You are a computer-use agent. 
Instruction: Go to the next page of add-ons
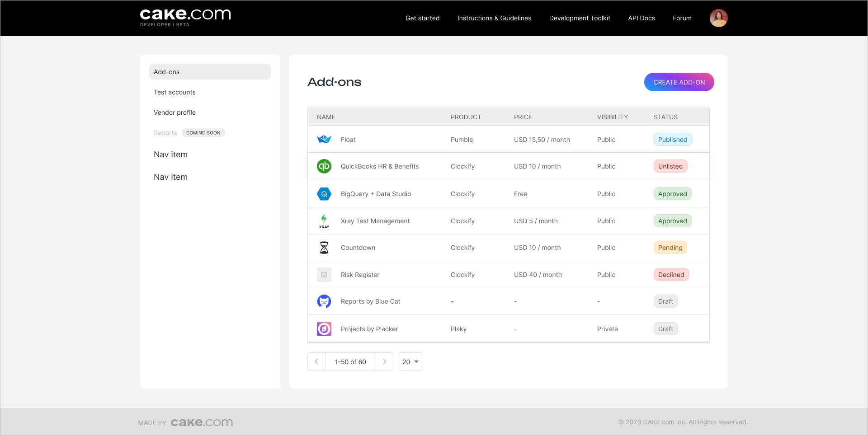pyautogui.click(x=385, y=362)
